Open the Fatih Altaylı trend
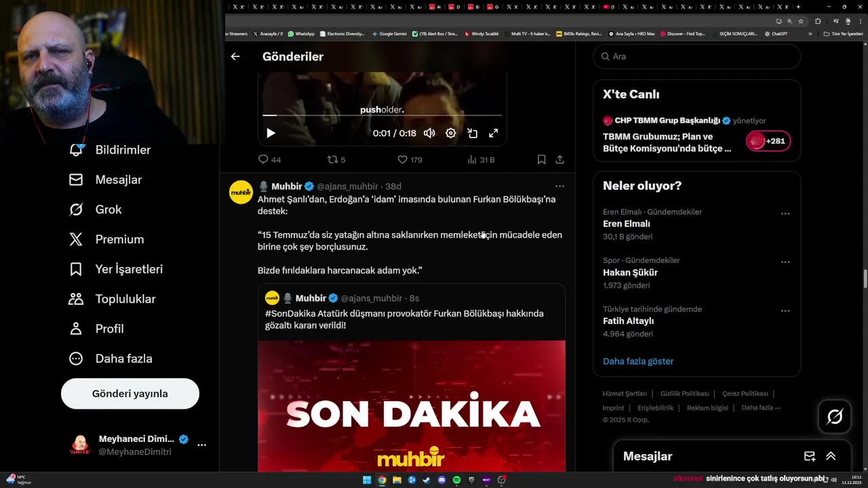The height and width of the screenshot is (488, 868). [x=628, y=321]
